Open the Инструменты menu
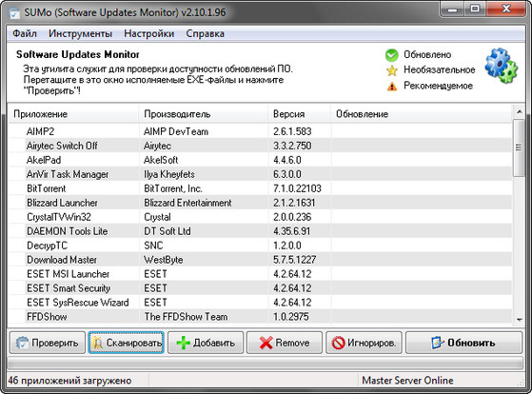This screenshot has height=394, width=532. [x=80, y=33]
